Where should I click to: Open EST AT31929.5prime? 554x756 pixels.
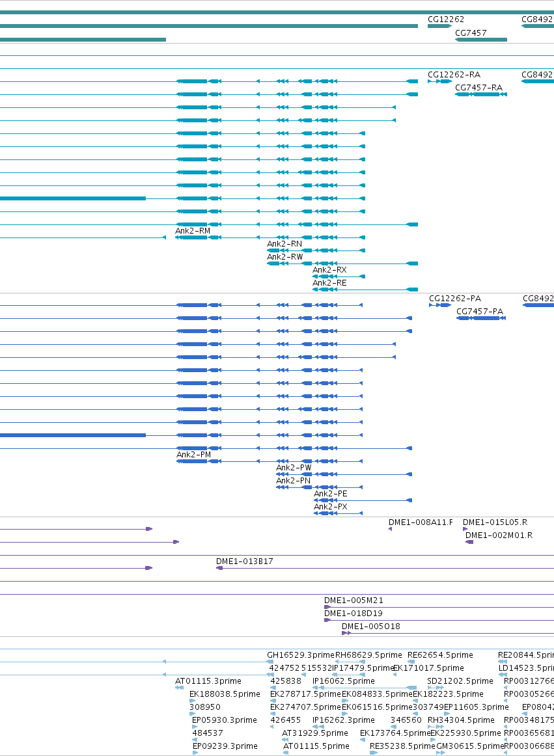pyautogui.click(x=315, y=733)
